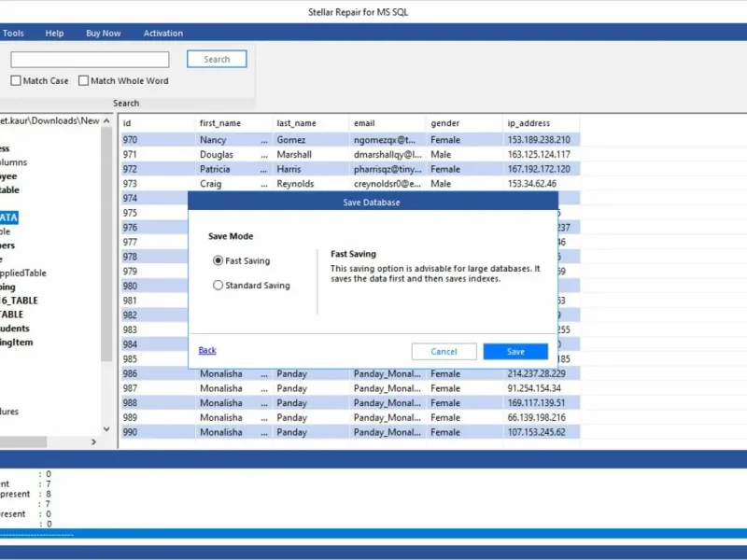Select the Fast Saving radio button
The width and height of the screenshot is (747, 560).
[218, 261]
